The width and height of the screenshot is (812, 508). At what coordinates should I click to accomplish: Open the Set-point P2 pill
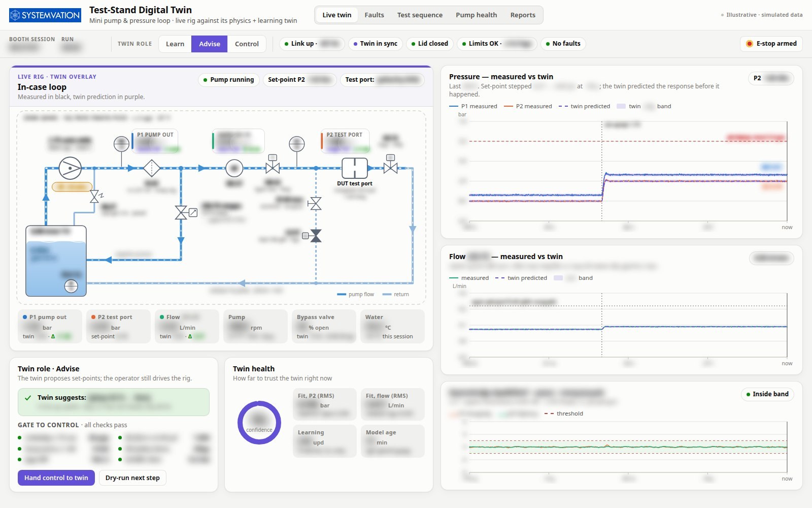click(x=299, y=80)
